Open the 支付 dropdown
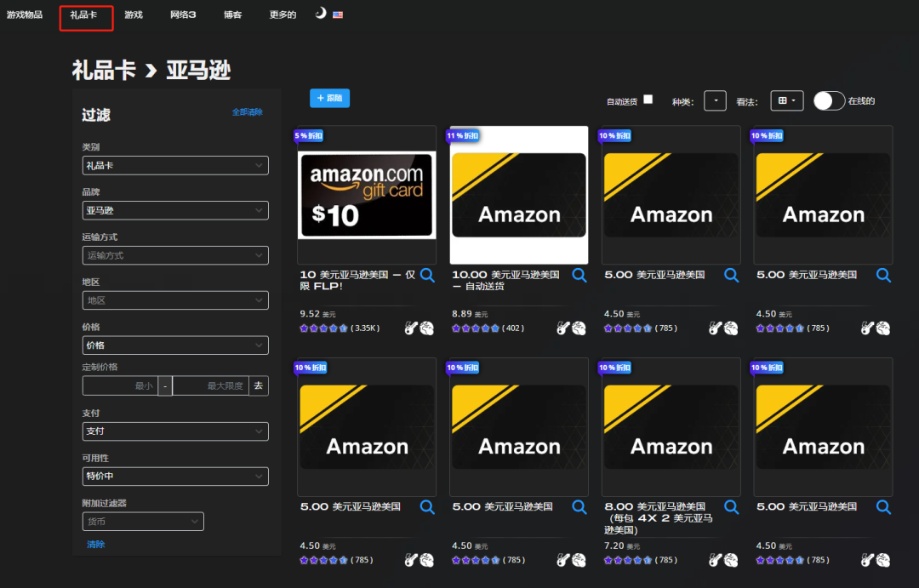The height and width of the screenshot is (588, 919). click(x=175, y=431)
